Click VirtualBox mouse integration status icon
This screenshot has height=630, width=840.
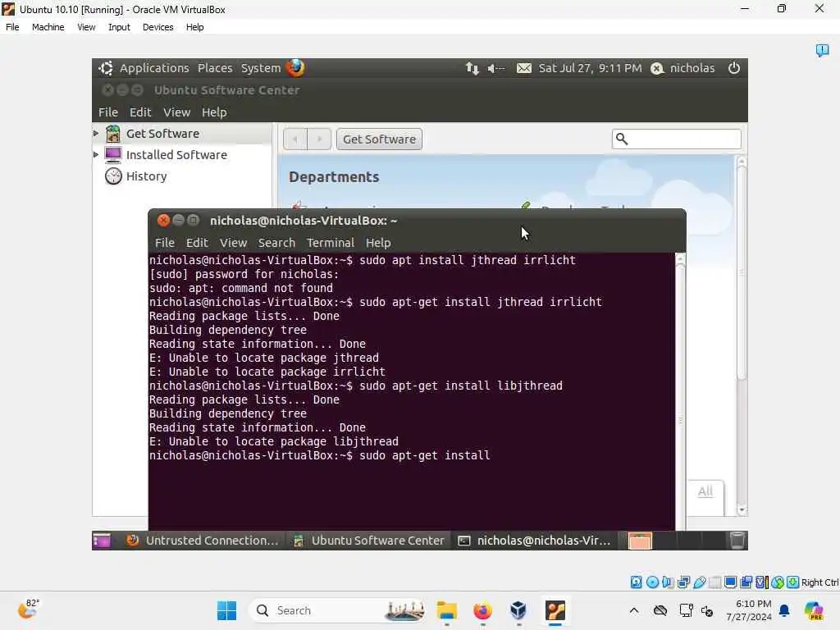click(778, 582)
